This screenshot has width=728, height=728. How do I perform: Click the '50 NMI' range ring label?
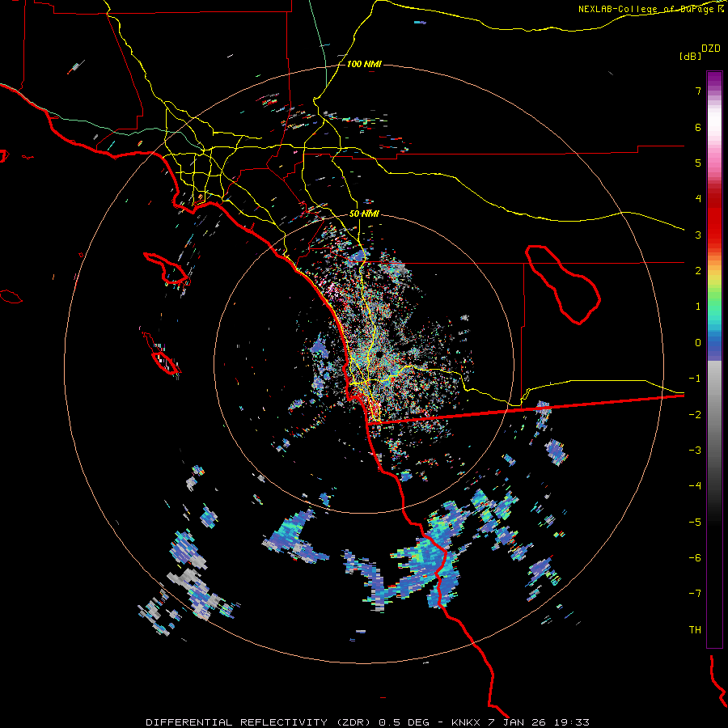point(364,214)
